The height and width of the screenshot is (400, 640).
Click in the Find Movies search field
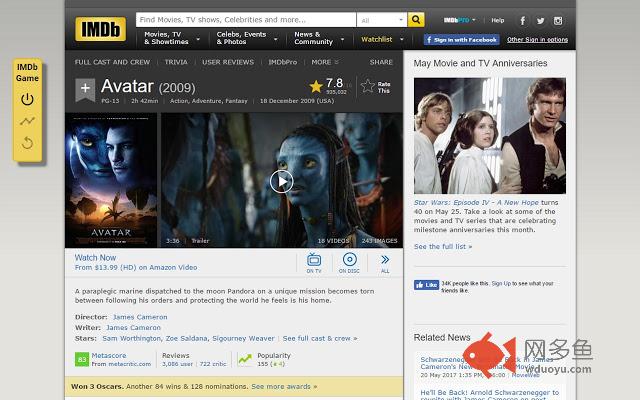246,20
